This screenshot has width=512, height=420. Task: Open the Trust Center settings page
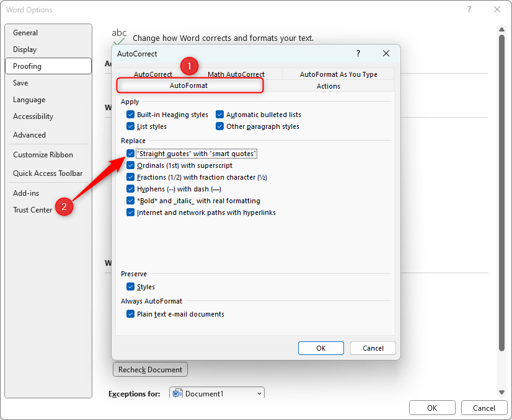pos(32,209)
